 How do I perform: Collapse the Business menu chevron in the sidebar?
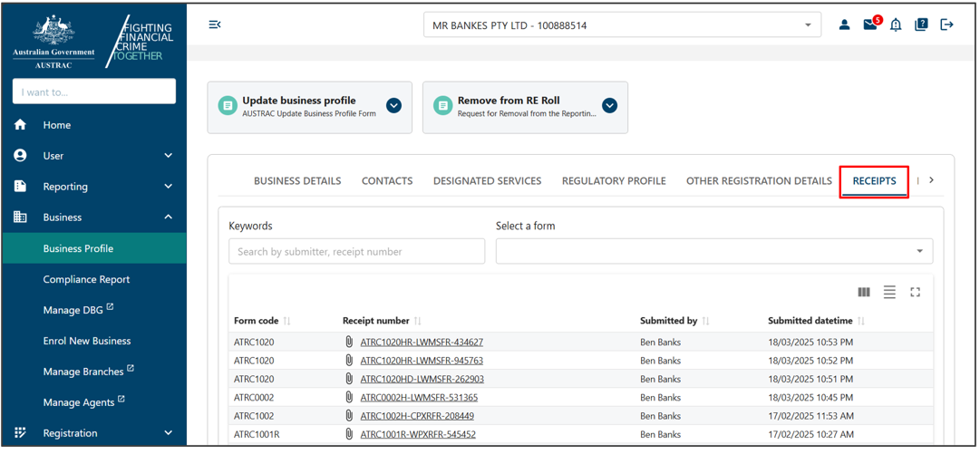[x=168, y=217]
